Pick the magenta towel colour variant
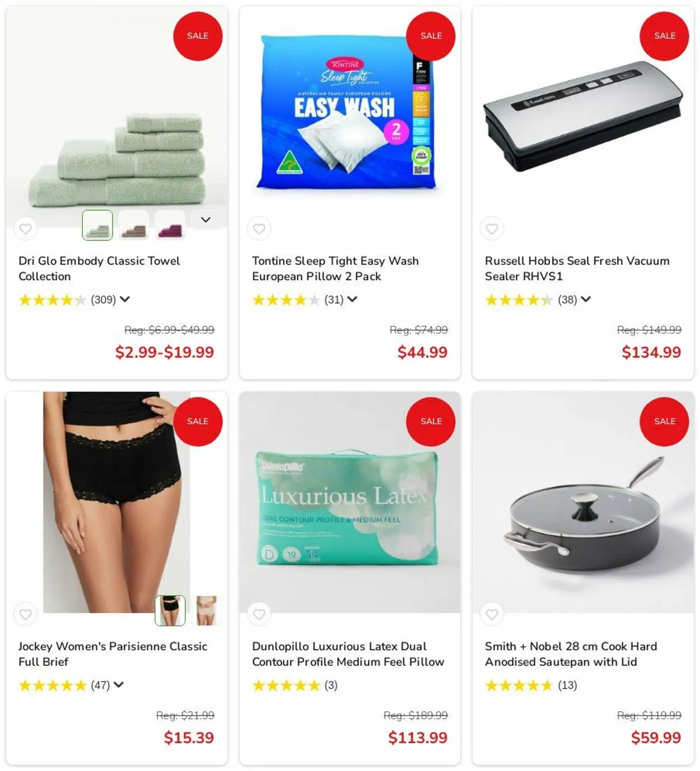 pos(170,225)
